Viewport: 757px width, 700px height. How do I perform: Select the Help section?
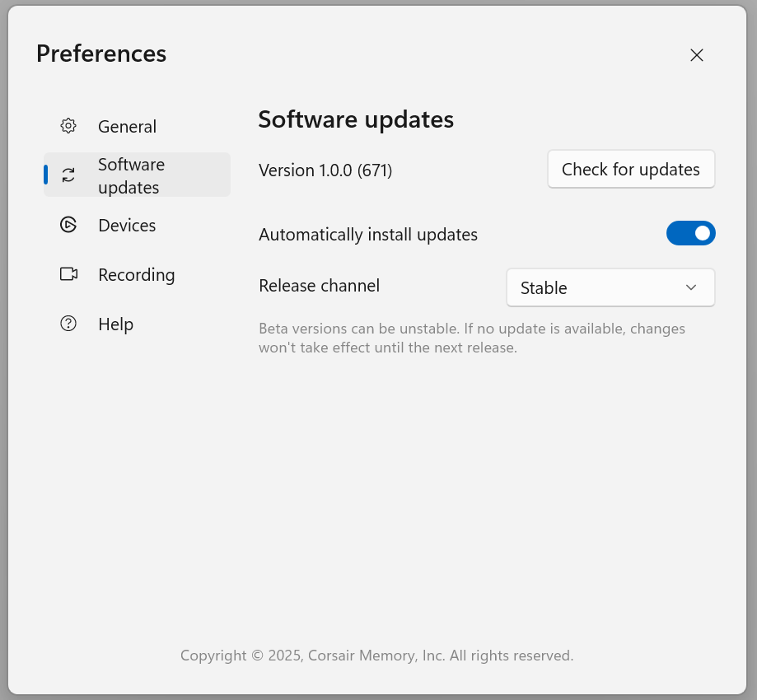pos(115,324)
